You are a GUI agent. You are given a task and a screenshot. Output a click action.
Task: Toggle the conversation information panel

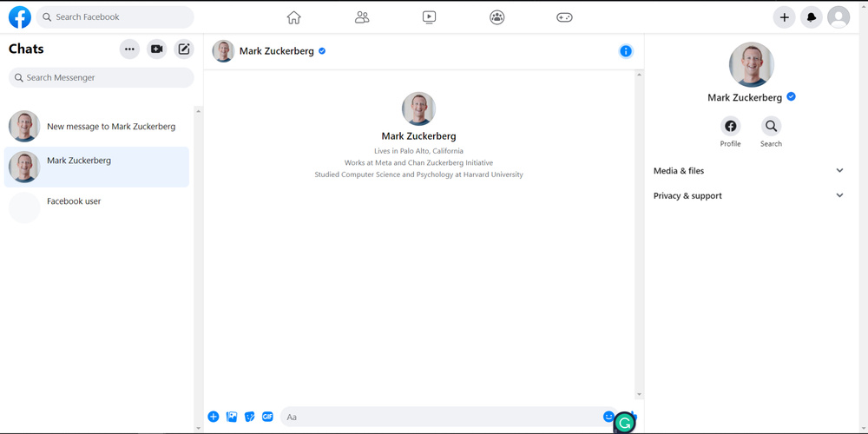626,51
